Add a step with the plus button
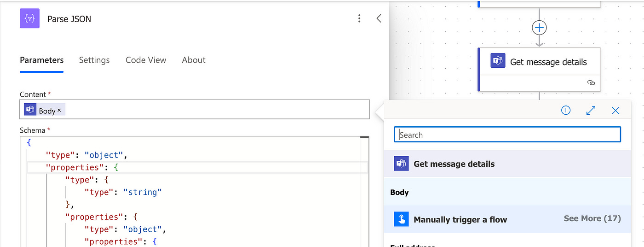The height and width of the screenshot is (247, 644). pyautogui.click(x=539, y=28)
